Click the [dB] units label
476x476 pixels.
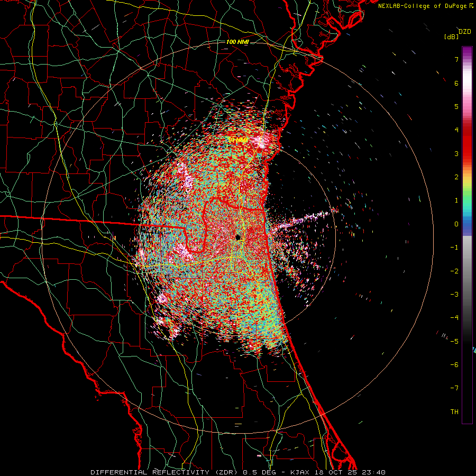452,37
